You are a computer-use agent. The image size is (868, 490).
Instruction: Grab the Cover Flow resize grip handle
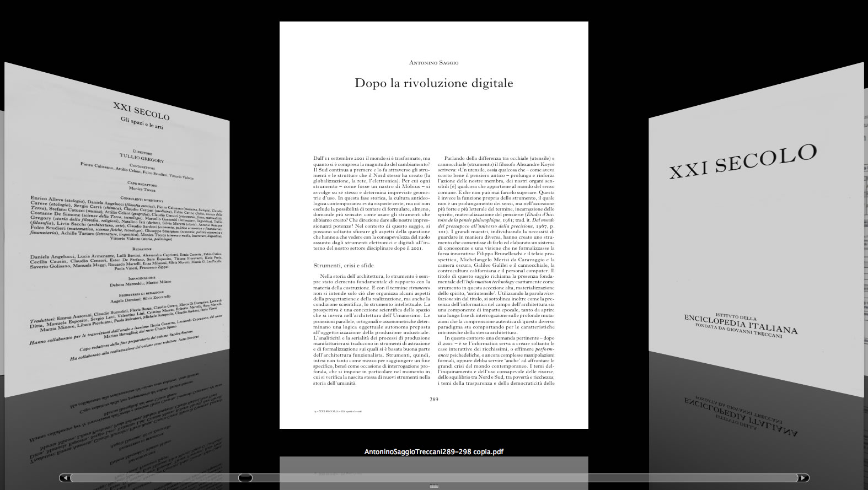434,486
